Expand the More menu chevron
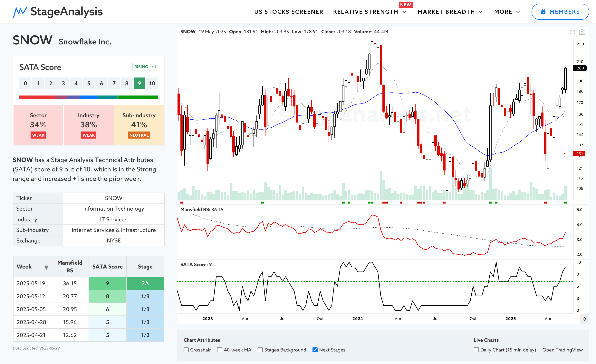The width and height of the screenshot is (596, 364). pos(518,12)
